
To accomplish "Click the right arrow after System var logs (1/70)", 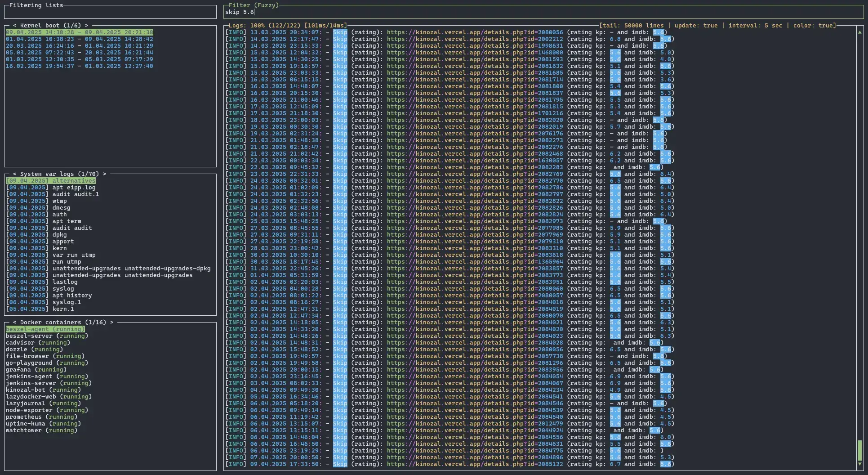I will tap(105, 174).
